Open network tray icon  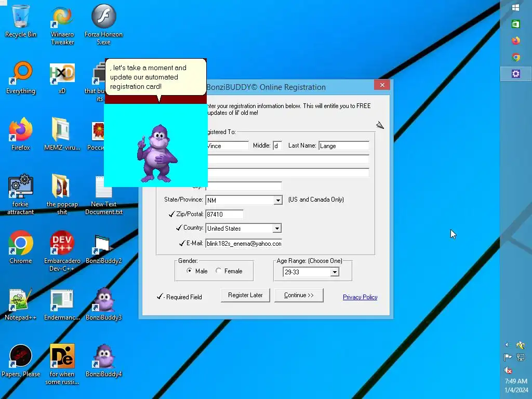pos(521,357)
